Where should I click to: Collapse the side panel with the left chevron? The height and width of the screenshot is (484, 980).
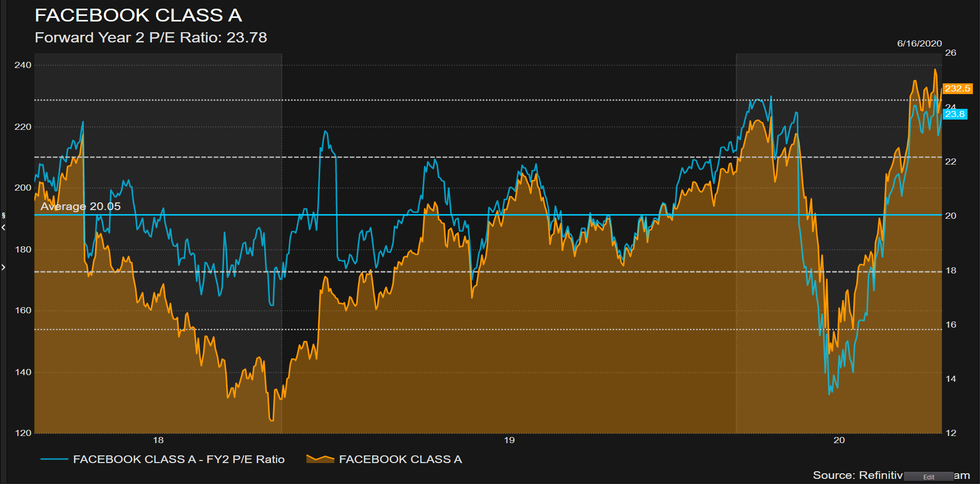pyautogui.click(x=4, y=227)
